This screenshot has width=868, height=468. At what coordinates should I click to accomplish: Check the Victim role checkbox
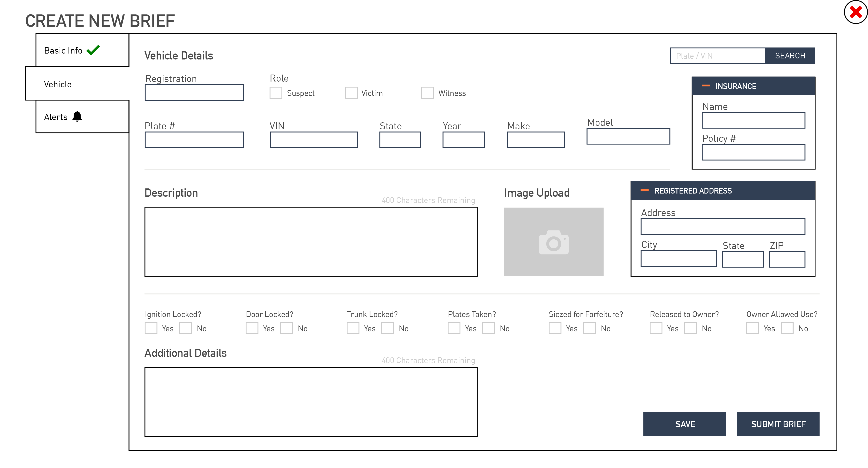click(351, 93)
